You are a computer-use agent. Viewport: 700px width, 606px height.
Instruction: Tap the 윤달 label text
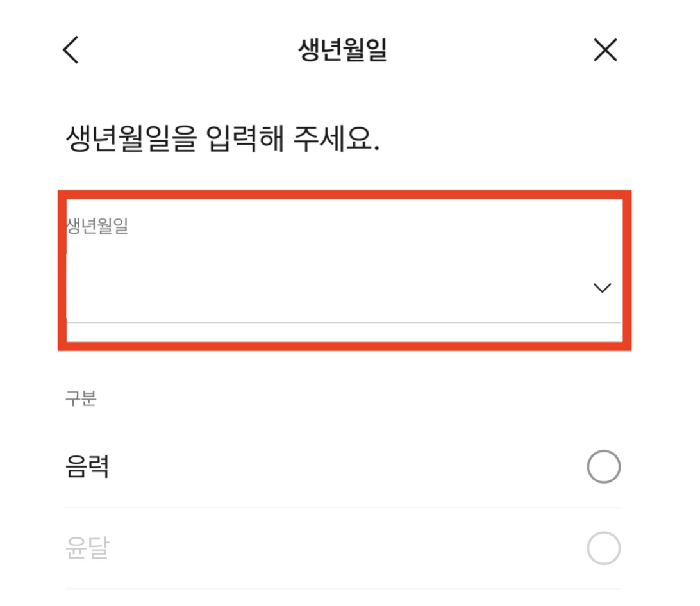87,548
